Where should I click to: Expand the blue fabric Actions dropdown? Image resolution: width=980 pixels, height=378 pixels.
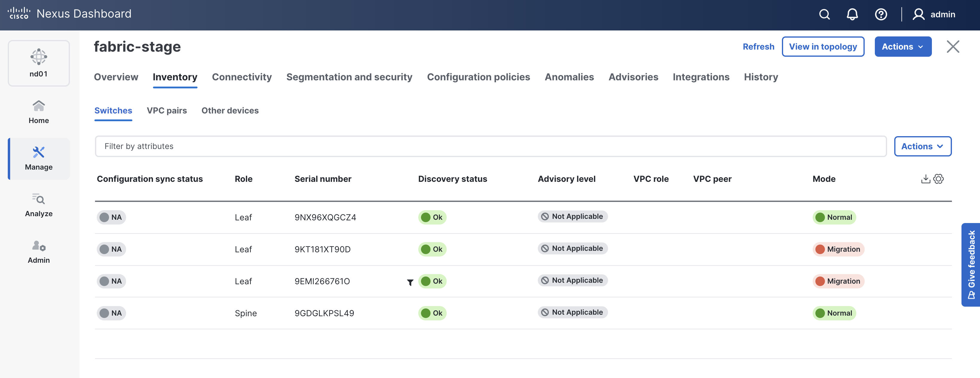[903, 47]
